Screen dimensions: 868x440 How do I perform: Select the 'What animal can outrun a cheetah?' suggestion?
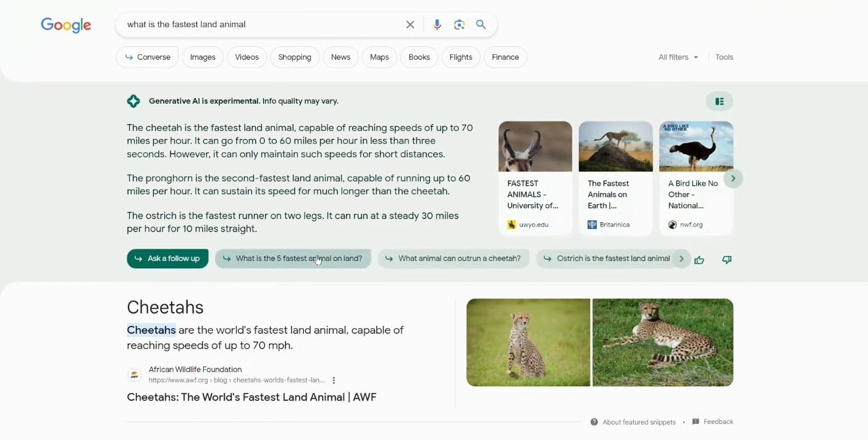coord(453,259)
